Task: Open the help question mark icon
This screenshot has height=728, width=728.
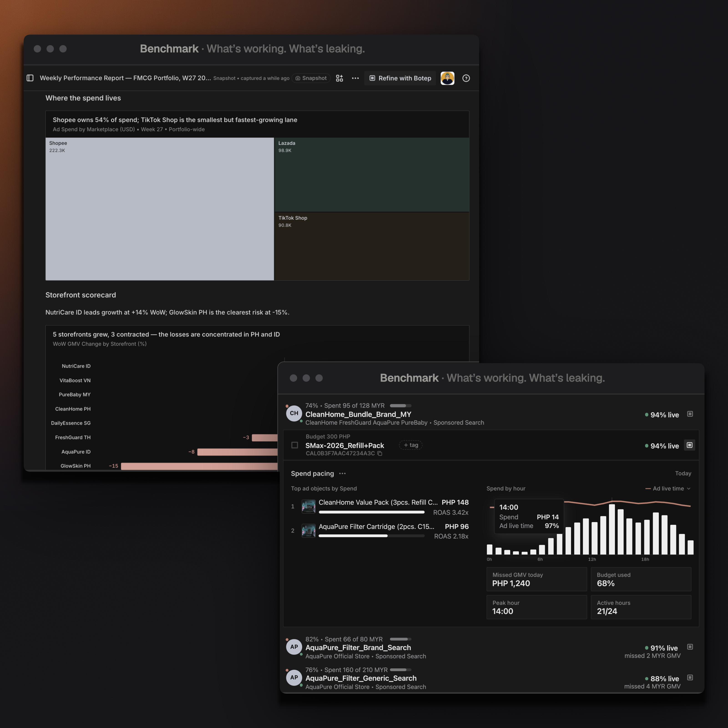Action: tap(466, 78)
